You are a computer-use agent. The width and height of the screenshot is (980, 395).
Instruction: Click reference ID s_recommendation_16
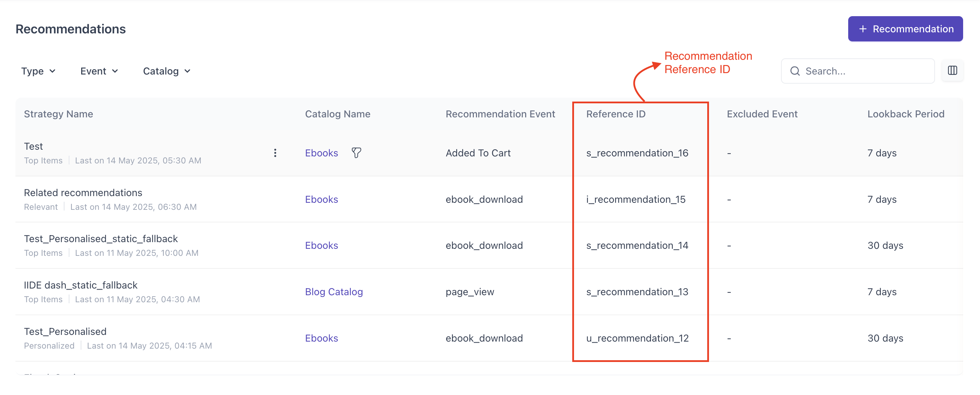click(x=637, y=153)
